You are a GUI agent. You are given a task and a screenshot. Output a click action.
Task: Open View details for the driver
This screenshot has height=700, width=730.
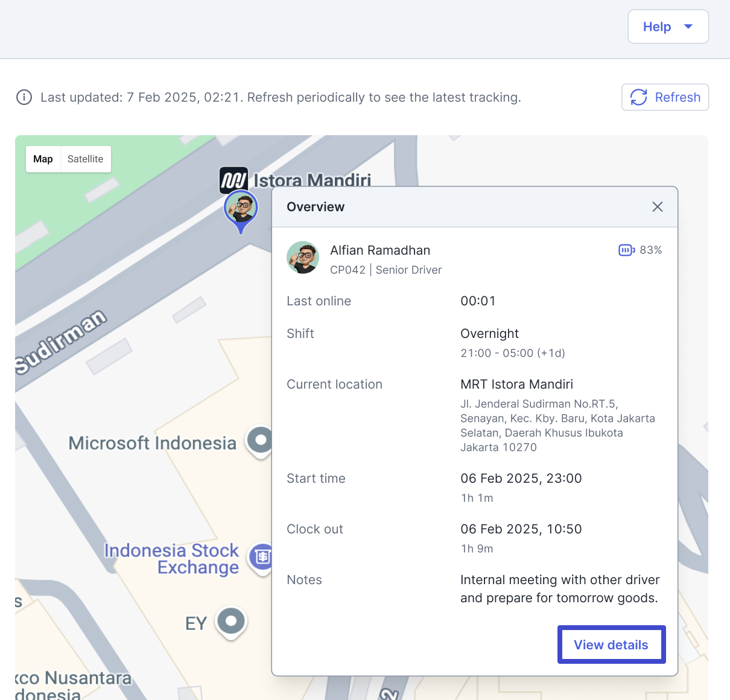(611, 644)
